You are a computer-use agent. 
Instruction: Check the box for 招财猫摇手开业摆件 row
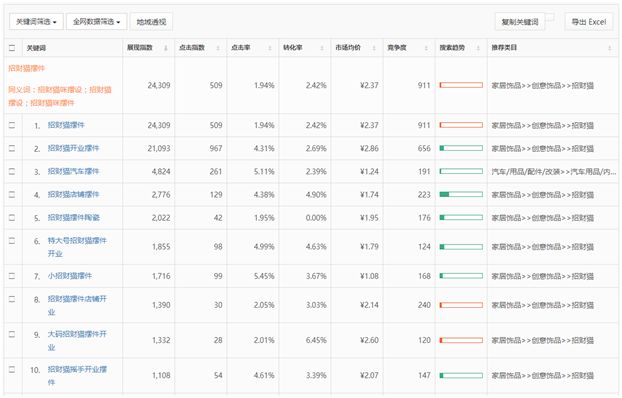tap(12, 369)
